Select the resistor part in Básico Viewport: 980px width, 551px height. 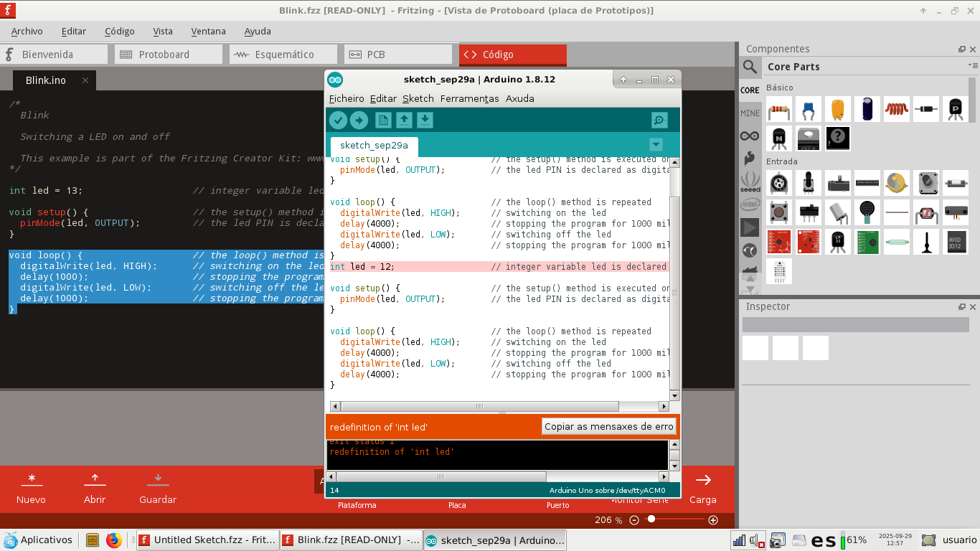point(779,110)
